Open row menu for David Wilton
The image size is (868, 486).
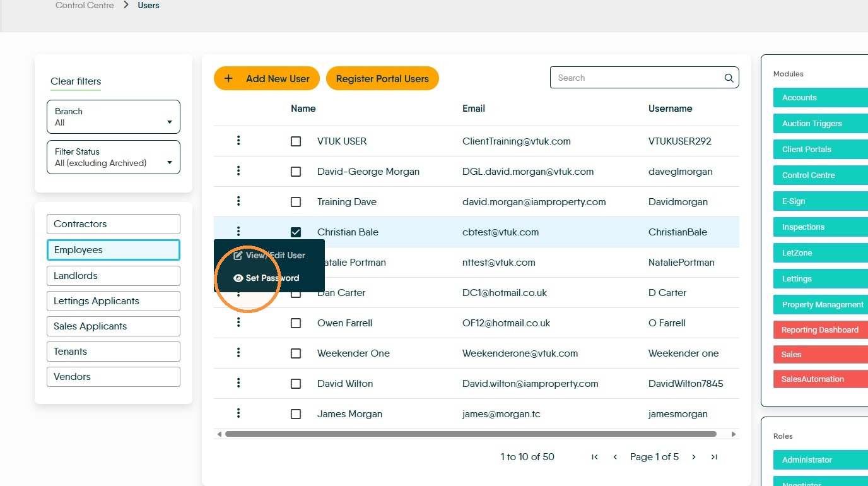coord(238,383)
